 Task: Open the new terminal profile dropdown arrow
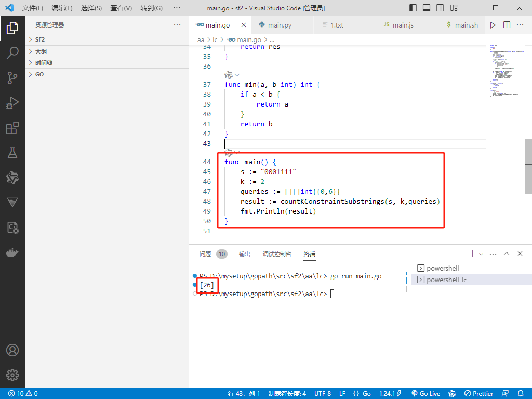[x=481, y=254]
